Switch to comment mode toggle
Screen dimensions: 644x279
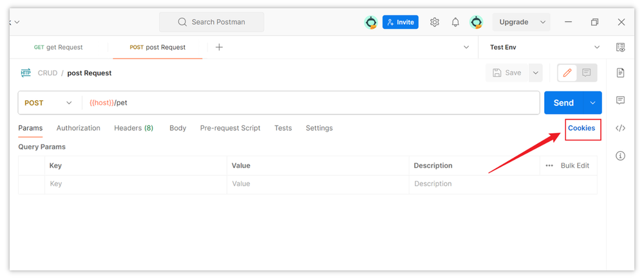click(587, 73)
